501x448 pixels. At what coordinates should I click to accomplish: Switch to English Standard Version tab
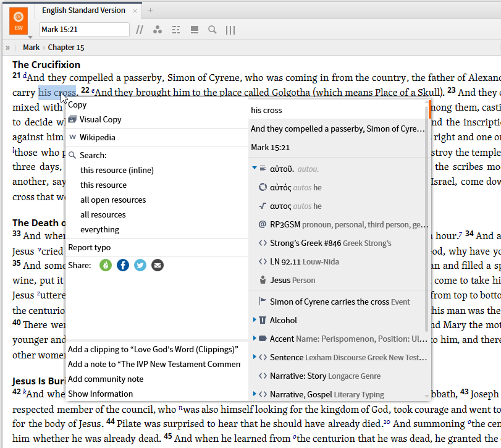(83, 11)
